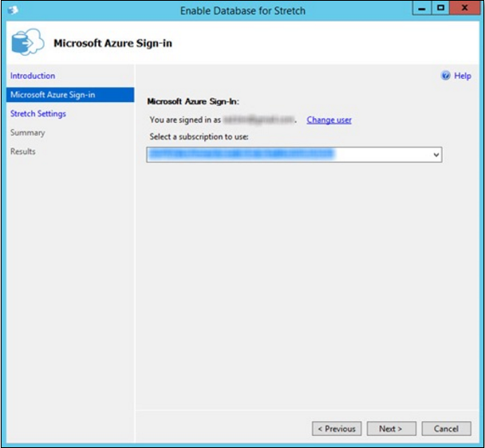
Task: Select the Results step
Action: point(23,151)
